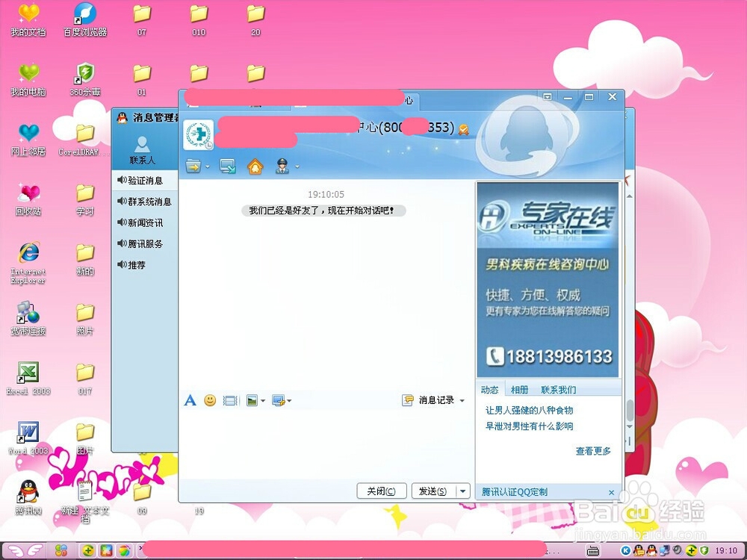Click the Word 2003 desktop shortcut
747x560 pixels.
click(x=28, y=438)
